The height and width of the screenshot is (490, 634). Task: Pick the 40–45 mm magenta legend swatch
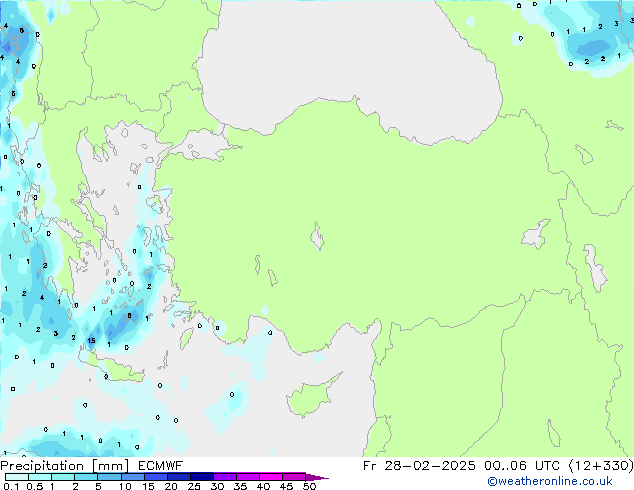coord(271,477)
